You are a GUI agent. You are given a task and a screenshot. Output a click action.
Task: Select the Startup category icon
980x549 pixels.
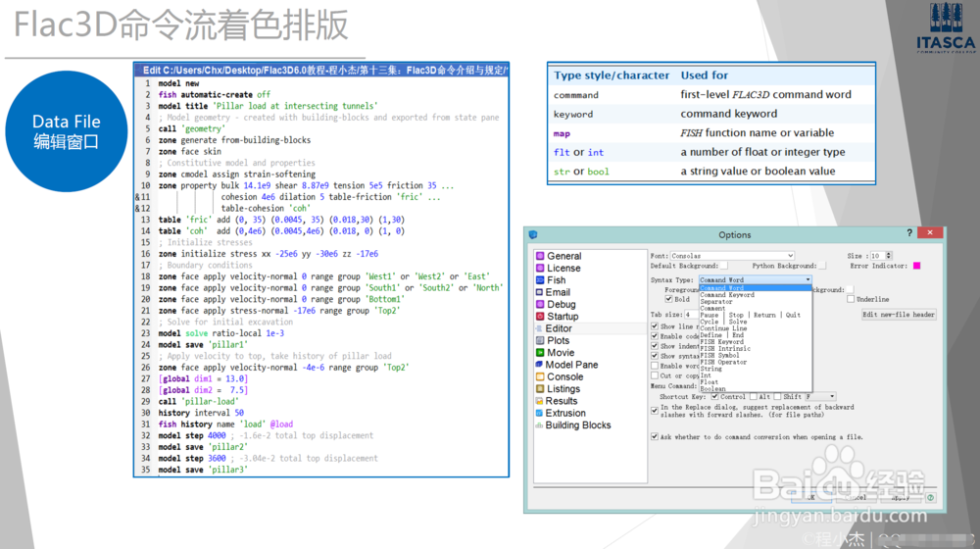point(540,317)
